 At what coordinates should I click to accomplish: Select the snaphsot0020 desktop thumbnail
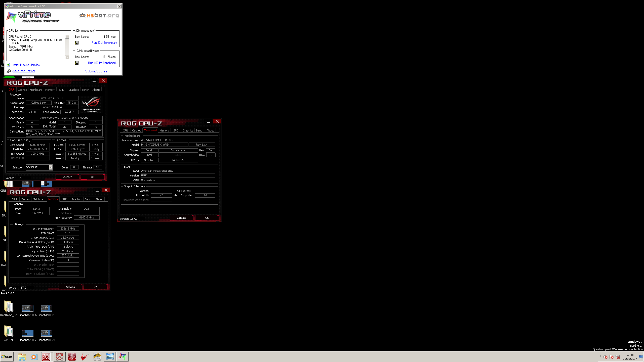tap(47, 308)
